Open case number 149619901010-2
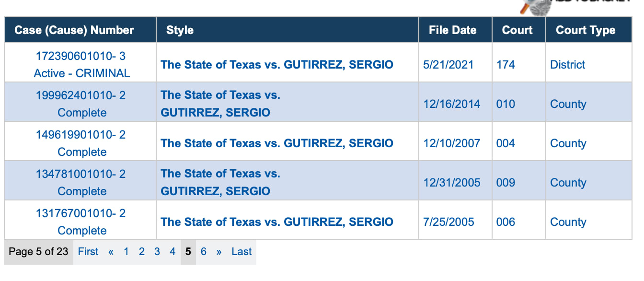Screen dimensions: 644x281 [x=80, y=135]
